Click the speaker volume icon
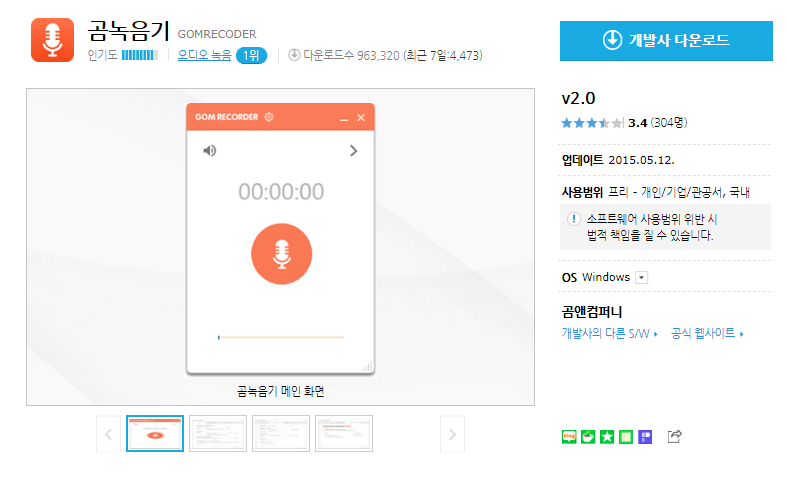 coord(209,151)
